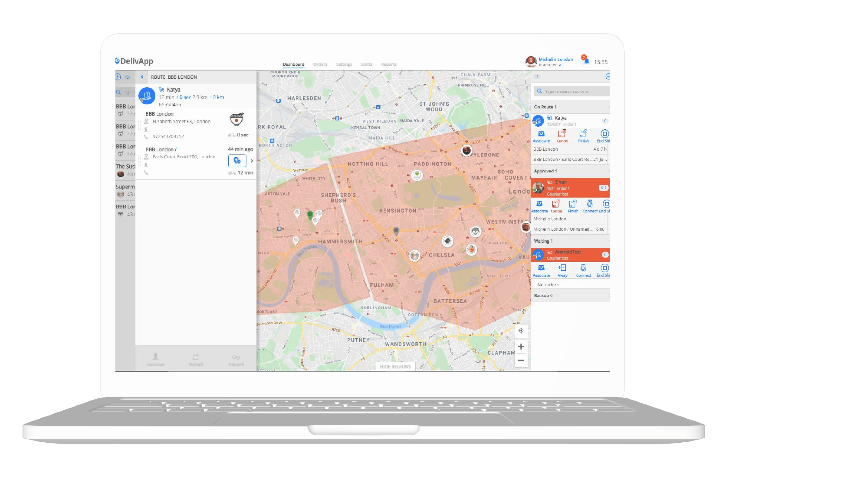Viewport: 868px width, 484px height.
Task: Click the locate-me crosshair on map
Action: 521,331
